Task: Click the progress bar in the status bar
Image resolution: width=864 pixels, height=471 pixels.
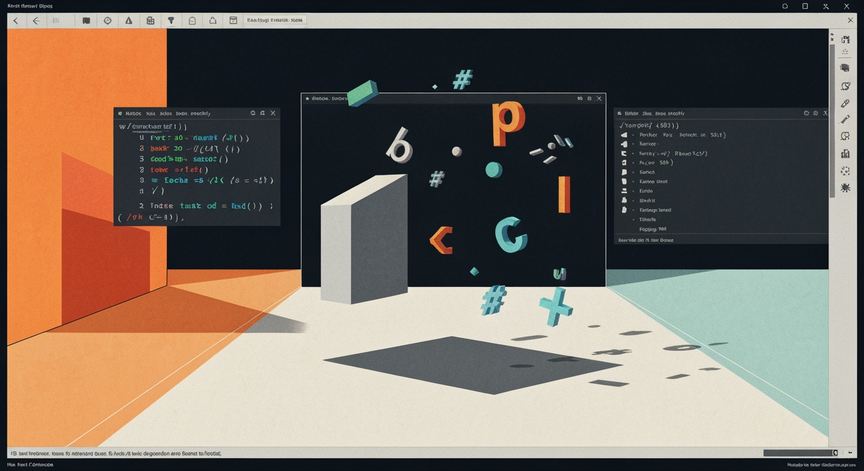Action: [801, 453]
